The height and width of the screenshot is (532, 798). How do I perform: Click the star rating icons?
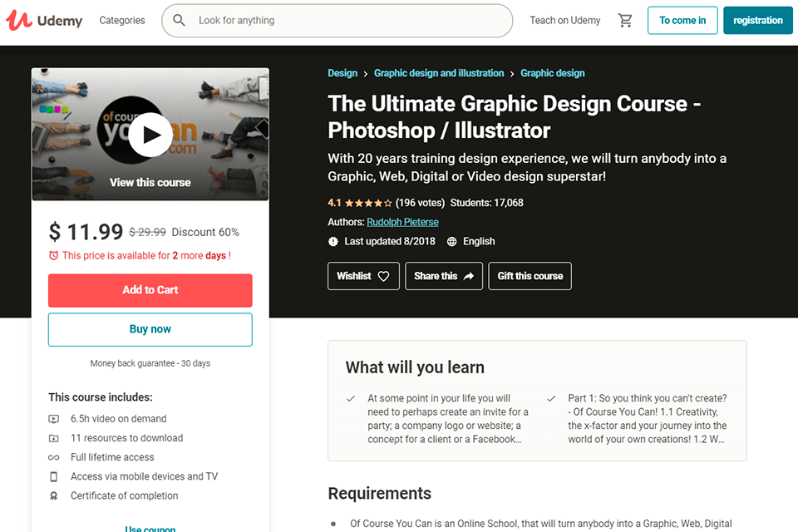(x=368, y=203)
